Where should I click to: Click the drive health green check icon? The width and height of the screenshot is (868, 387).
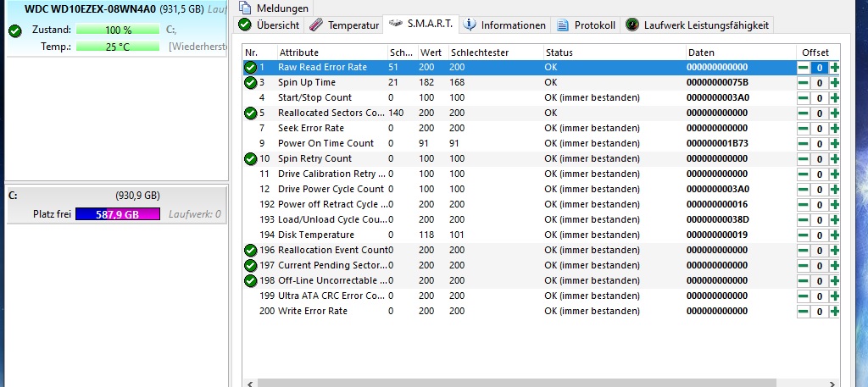coord(15,31)
